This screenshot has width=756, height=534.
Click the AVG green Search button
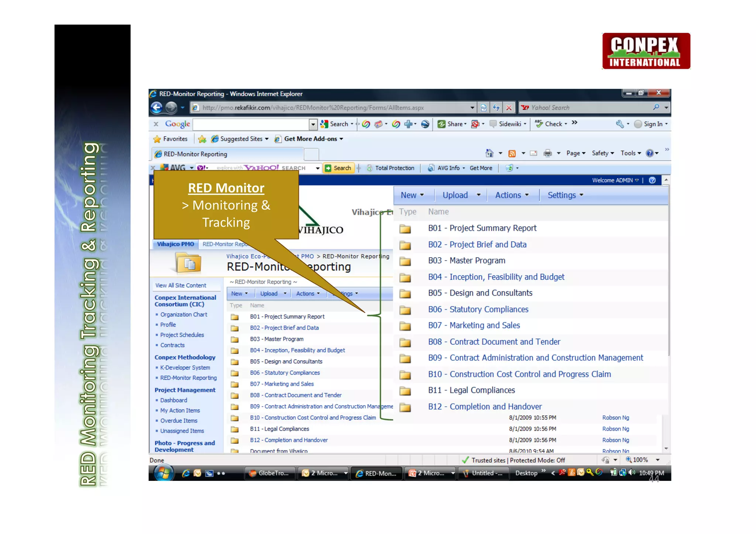[x=339, y=168]
